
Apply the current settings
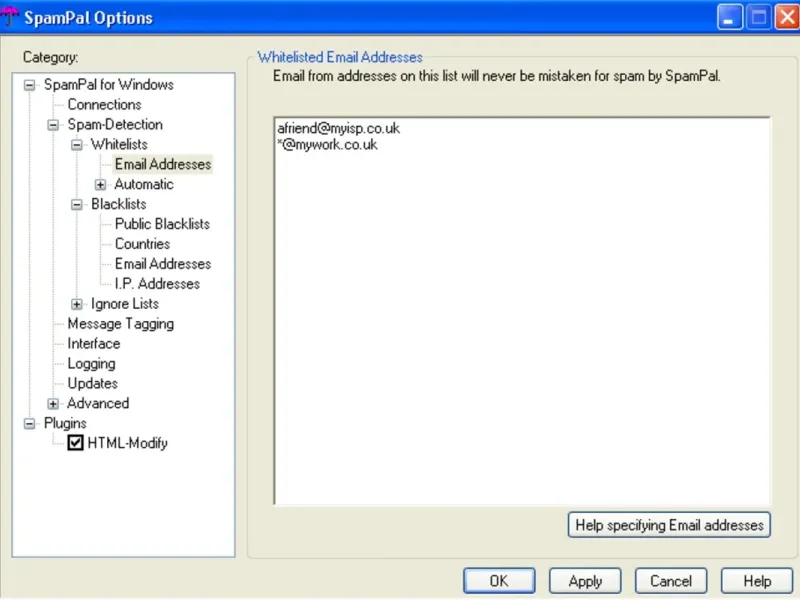click(x=585, y=581)
